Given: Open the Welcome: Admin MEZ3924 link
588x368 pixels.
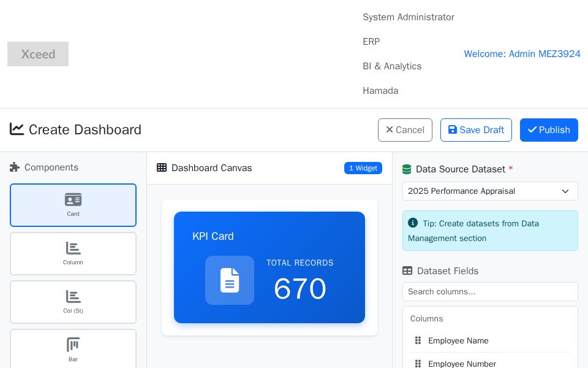Looking at the screenshot, I should coord(522,54).
